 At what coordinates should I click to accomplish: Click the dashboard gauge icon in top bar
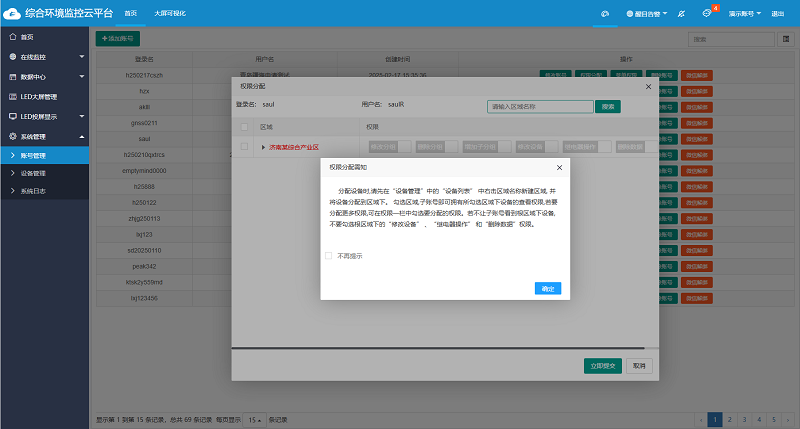pos(604,14)
